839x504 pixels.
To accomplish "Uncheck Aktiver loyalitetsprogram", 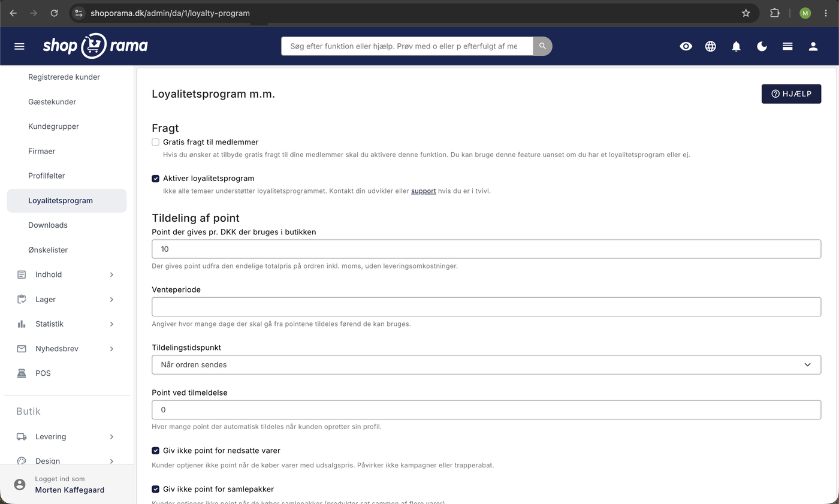I will (x=155, y=179).
